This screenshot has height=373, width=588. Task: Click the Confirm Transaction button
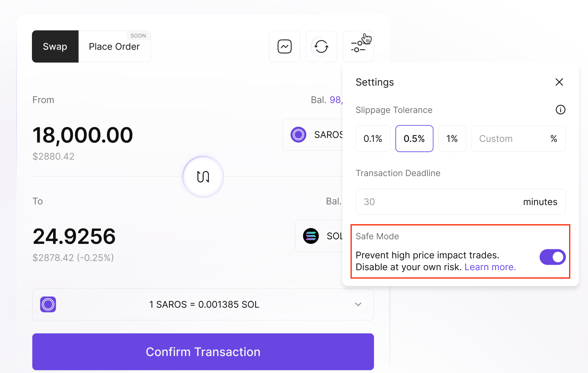tap(203, 352)
